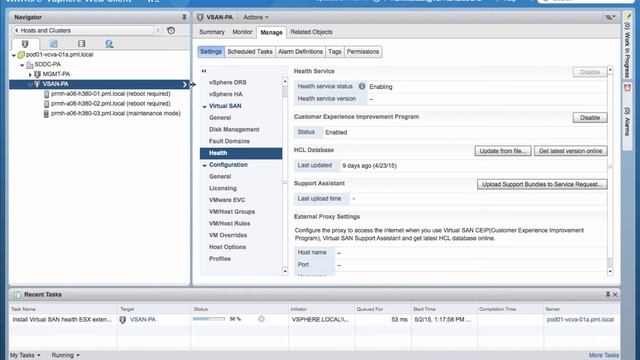640x360 pixels.
Task: Pin the Recent Tasks panel
Action: 608,294
